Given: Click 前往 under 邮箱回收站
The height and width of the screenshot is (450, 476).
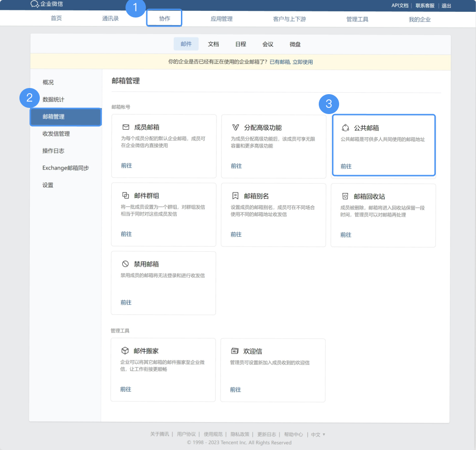Looking at the screenshot, I should tap(346, 235).
